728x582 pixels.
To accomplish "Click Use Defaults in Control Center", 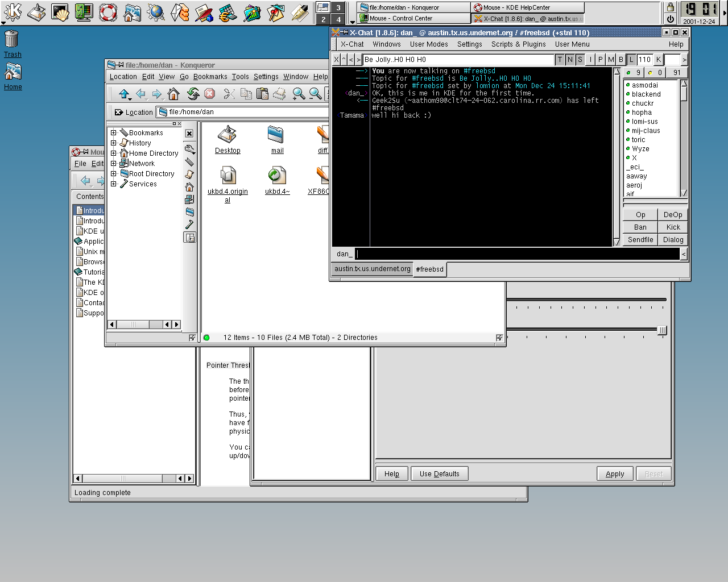I will point(439,474).
